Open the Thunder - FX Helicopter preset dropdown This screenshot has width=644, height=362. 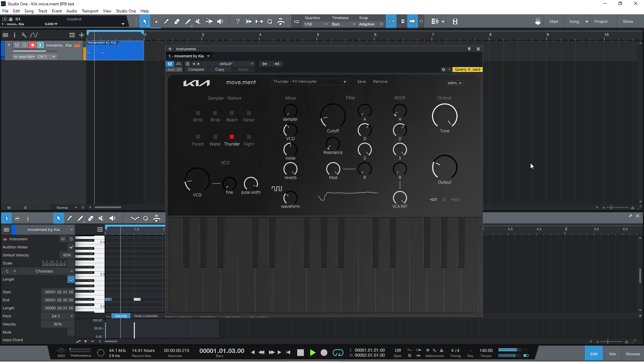click(x=309, y=82)
